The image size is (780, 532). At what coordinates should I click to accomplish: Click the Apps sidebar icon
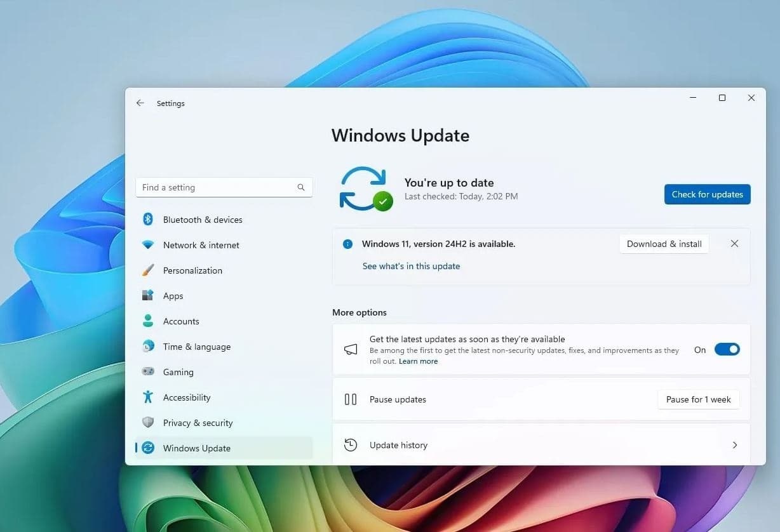point(148,296)
